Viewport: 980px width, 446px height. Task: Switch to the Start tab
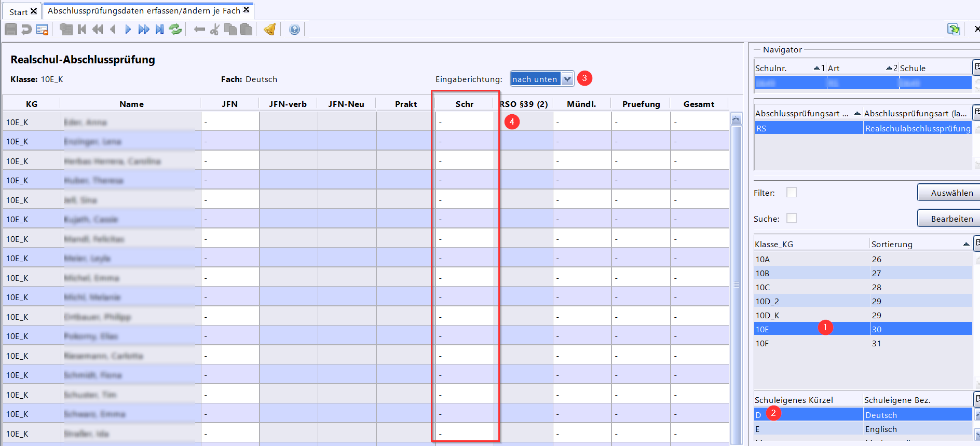[x=18, y=11]
